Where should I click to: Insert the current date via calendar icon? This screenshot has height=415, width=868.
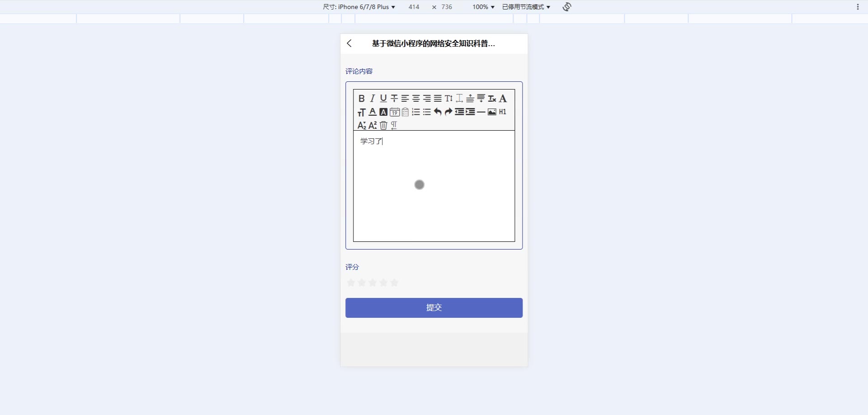pyautogui.click(x=394, y=112)
